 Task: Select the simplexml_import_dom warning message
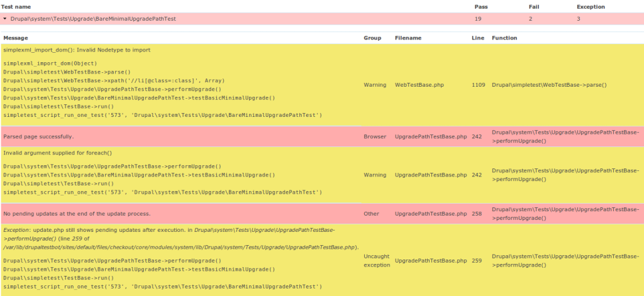tap(77, 50)
